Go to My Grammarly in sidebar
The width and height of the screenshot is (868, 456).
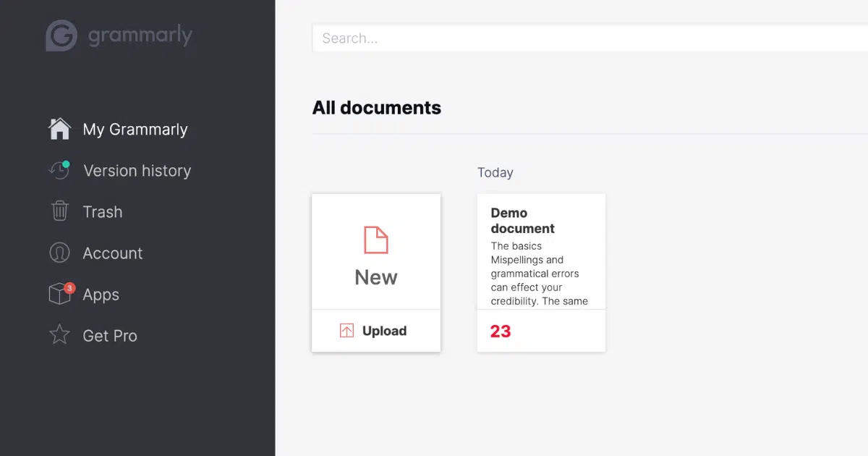click(135, 130)
